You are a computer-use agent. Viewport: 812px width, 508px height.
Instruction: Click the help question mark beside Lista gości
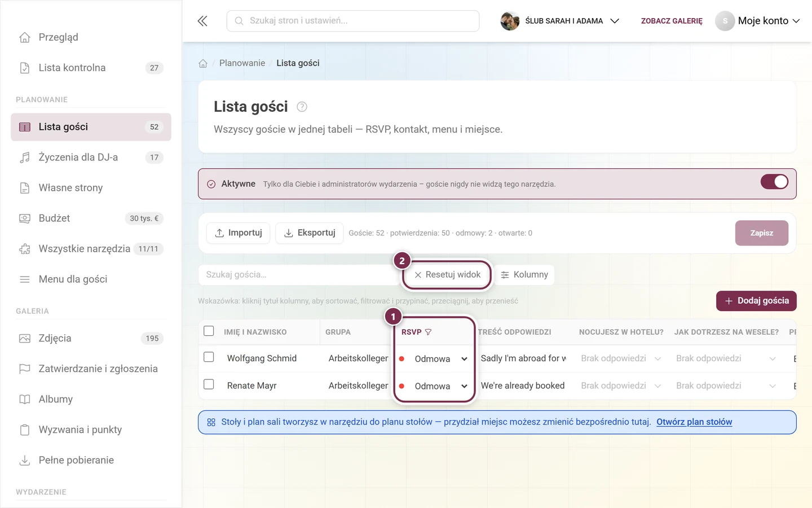point(302,107)
